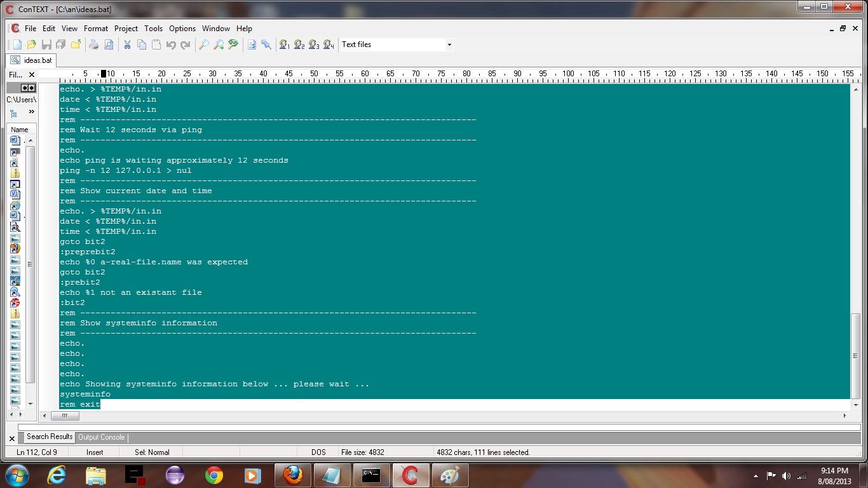Click horizontal scrollbar right arrow
Screen dimensions: 868x488
(844, 416)
